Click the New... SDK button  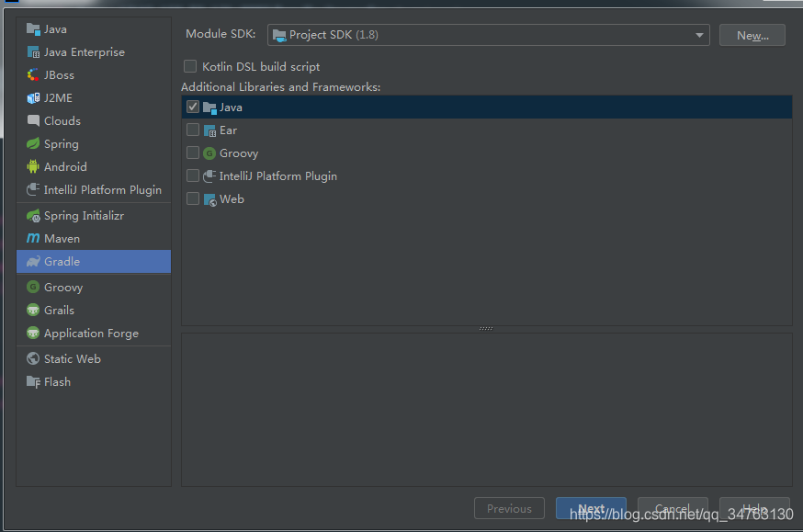(752, 35)
